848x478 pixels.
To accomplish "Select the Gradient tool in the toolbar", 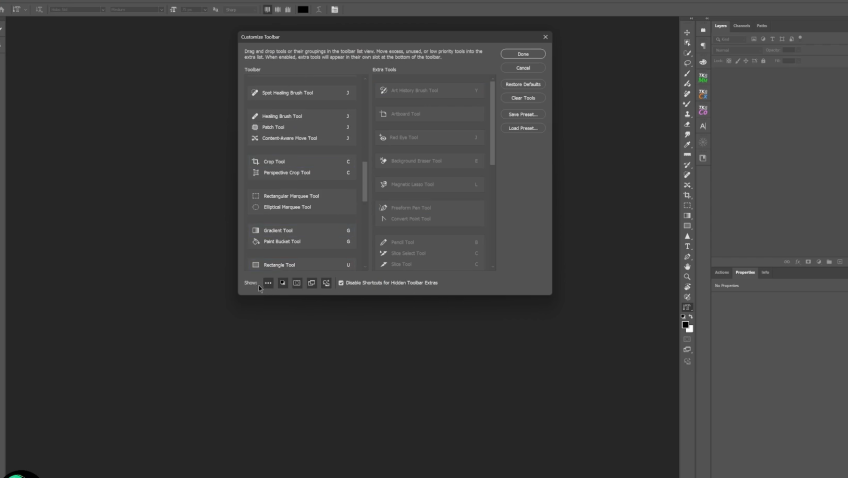I will [x=687, y=215].
